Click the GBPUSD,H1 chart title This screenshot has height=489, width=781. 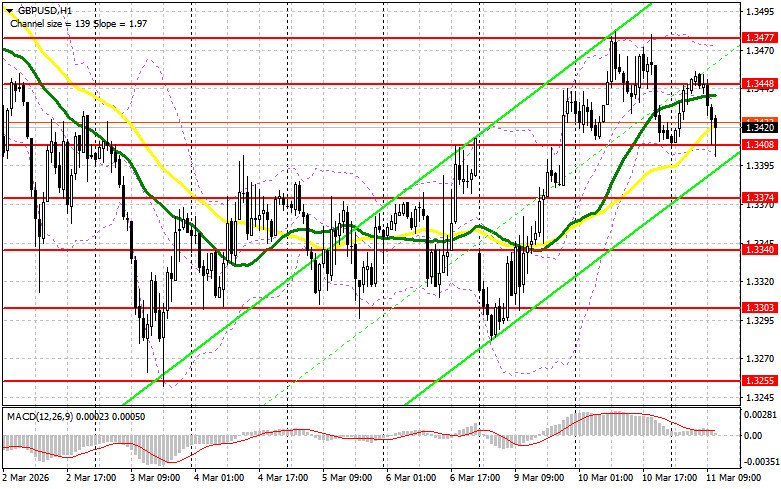coord(44,10)
